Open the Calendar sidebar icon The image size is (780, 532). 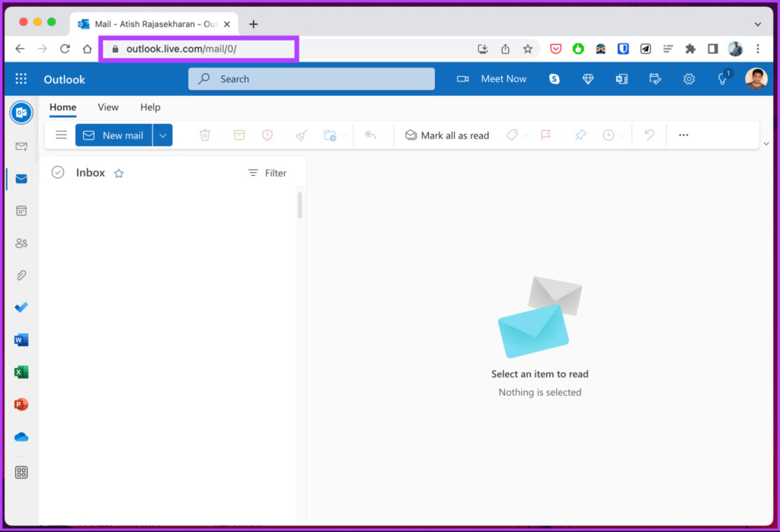21,211
